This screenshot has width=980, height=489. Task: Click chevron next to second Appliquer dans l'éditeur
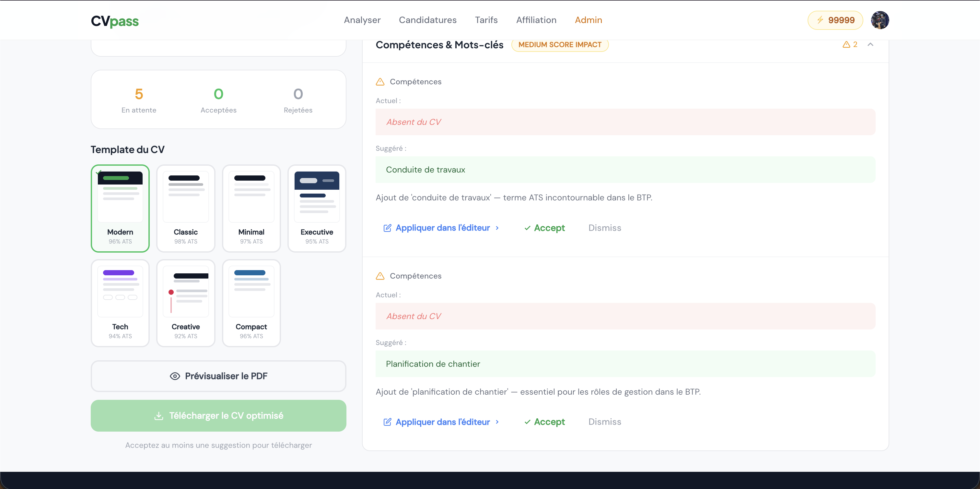[497, 422]
